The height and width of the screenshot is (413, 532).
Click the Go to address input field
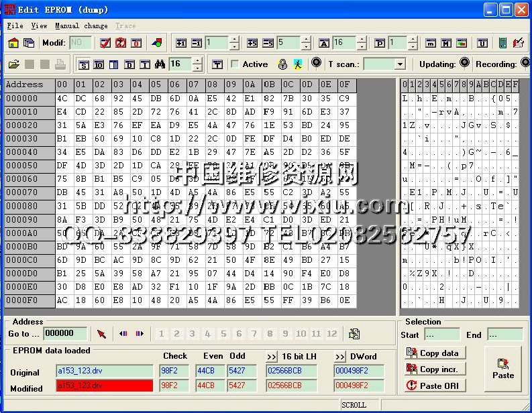[65, 334]
